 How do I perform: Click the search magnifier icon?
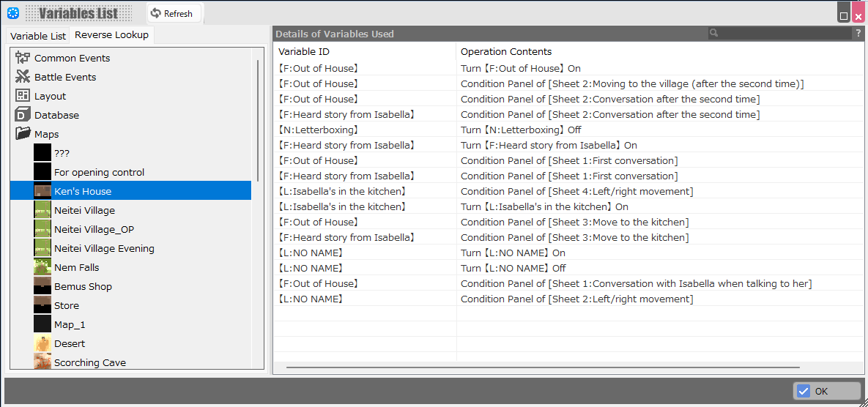point(714,34)
